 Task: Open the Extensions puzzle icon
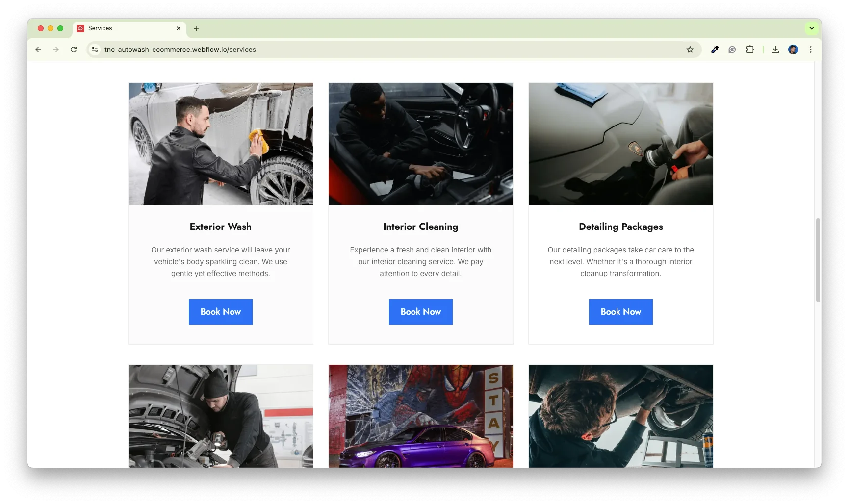point(750,50)
